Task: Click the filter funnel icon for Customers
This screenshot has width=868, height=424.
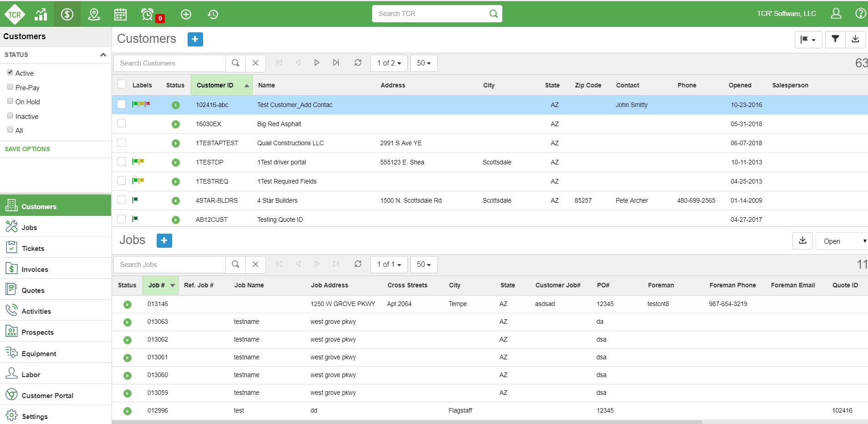Action: coord(835,39)
